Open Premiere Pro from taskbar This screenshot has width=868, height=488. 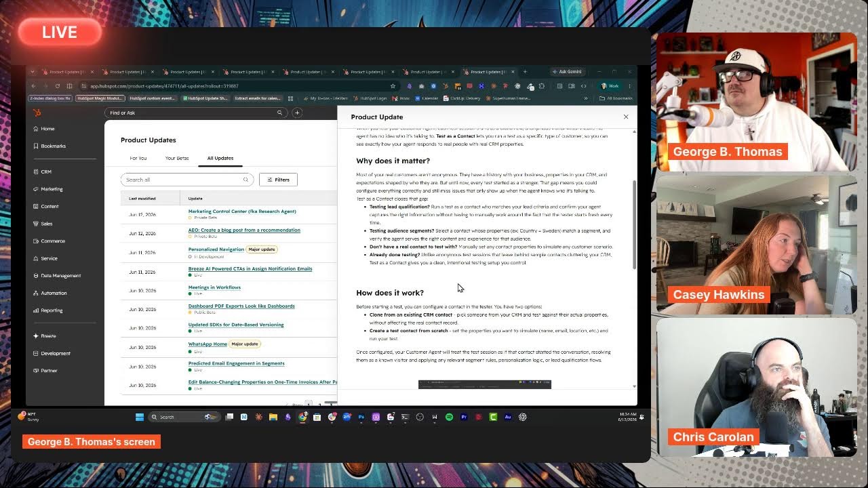point(464,417)
